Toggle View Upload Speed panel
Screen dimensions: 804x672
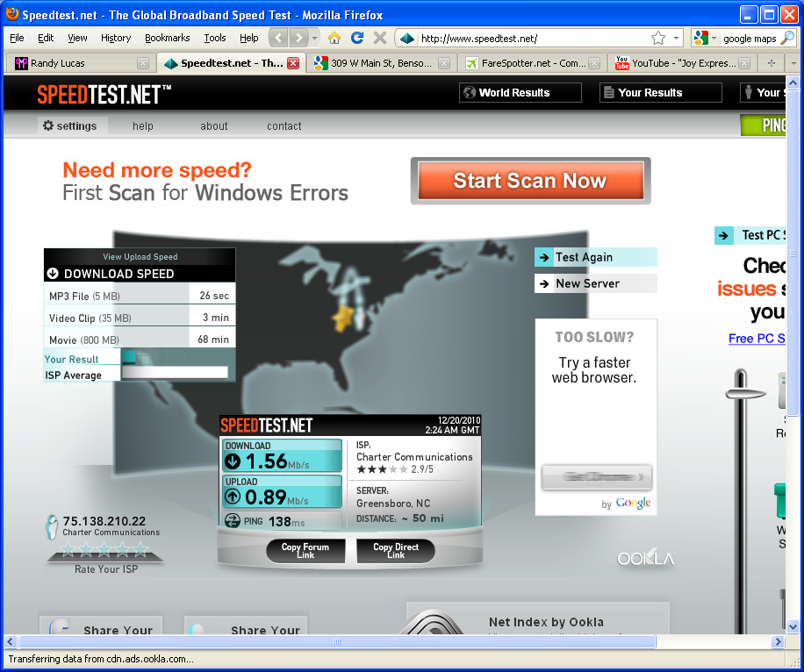pyautogui.click(x=140, y=257)
